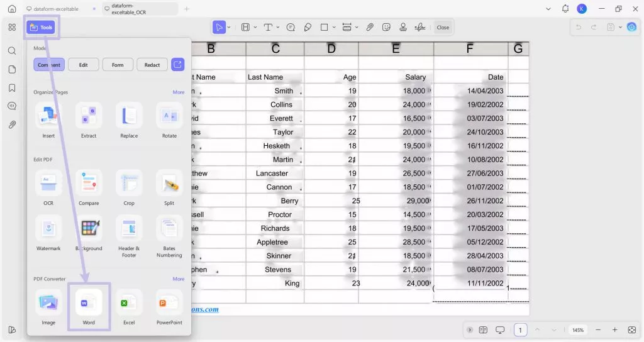
Task: Switch to Redact mode
Action: pyautogui.click(x=152, y=65)
